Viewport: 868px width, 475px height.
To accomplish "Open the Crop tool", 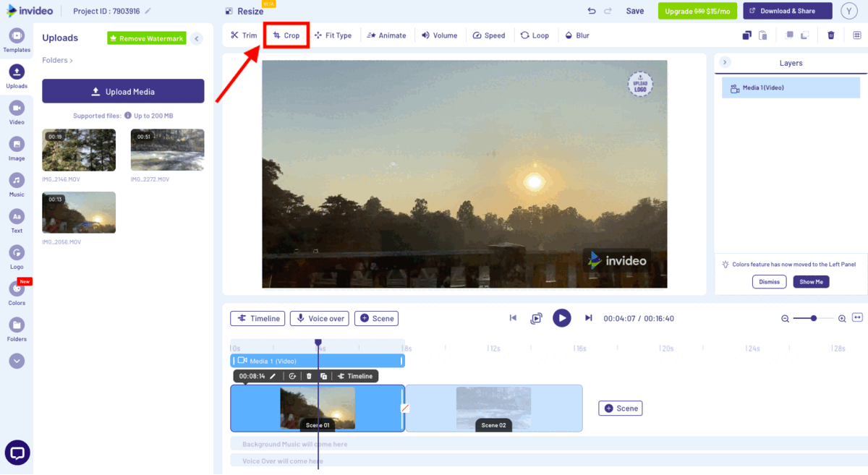I will point(286,35).
